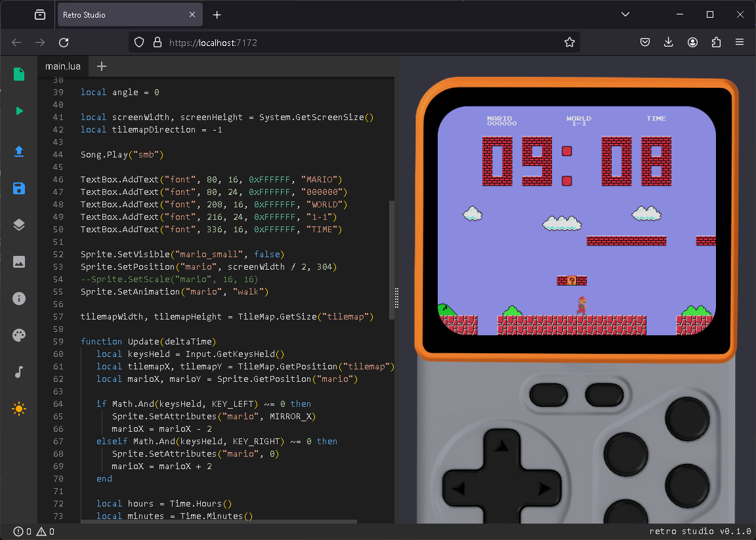Open the color palette icon
This screenshot has height=540, width=756.
19,335
